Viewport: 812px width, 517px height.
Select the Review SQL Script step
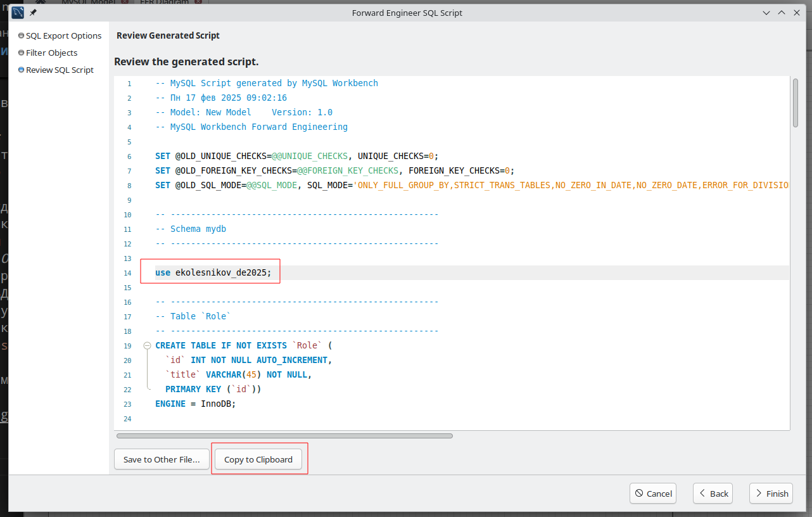60,70
